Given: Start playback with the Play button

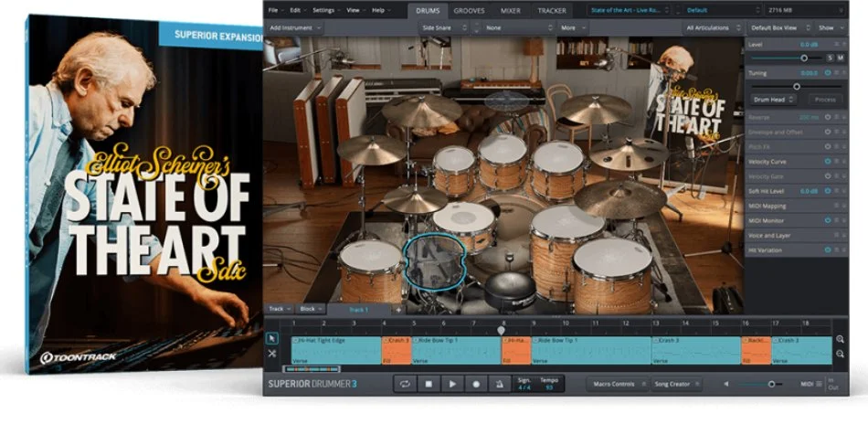Looking at the screenshot, I should [x=452, y=384].
